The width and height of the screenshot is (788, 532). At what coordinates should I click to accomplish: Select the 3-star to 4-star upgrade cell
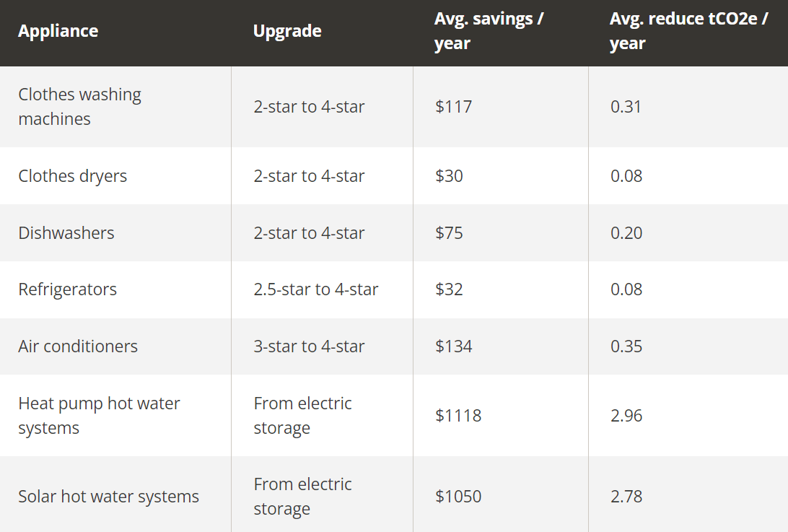(309, 346)
